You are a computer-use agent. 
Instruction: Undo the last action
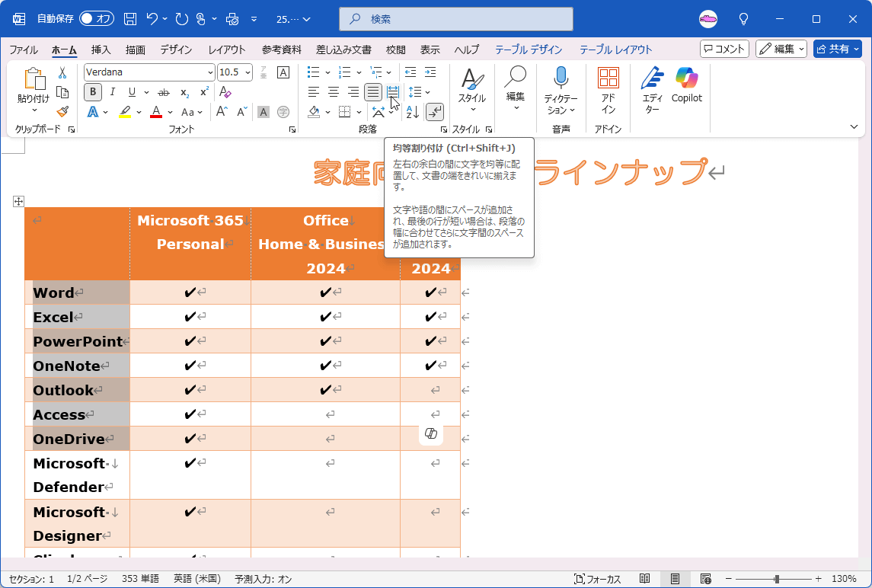pyautogui.click(x=153, y=19)
